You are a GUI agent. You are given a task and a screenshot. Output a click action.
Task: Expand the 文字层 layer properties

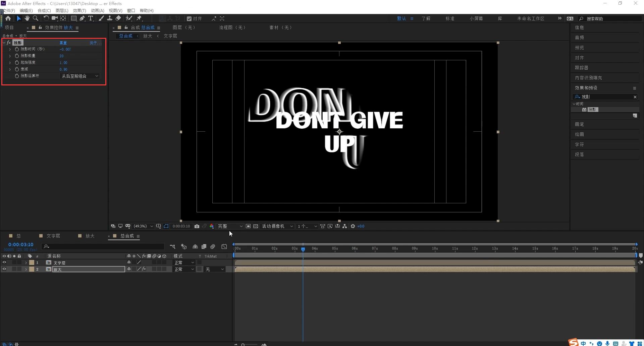tap(26, 263)
